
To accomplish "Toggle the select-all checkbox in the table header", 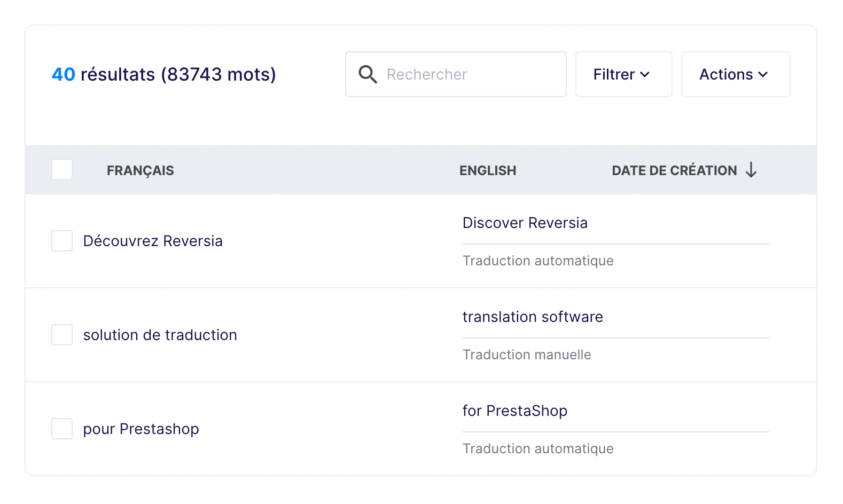I will pyautogui.click(x=62, y=170).
